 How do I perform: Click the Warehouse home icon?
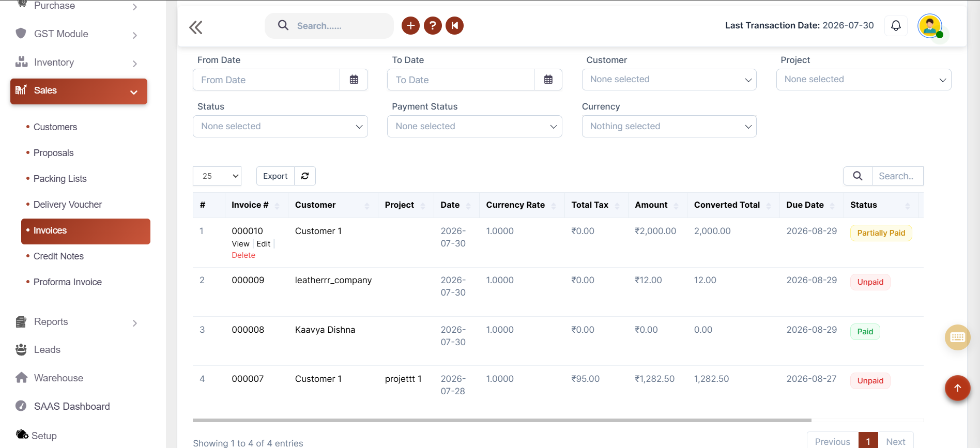(21, 378)
